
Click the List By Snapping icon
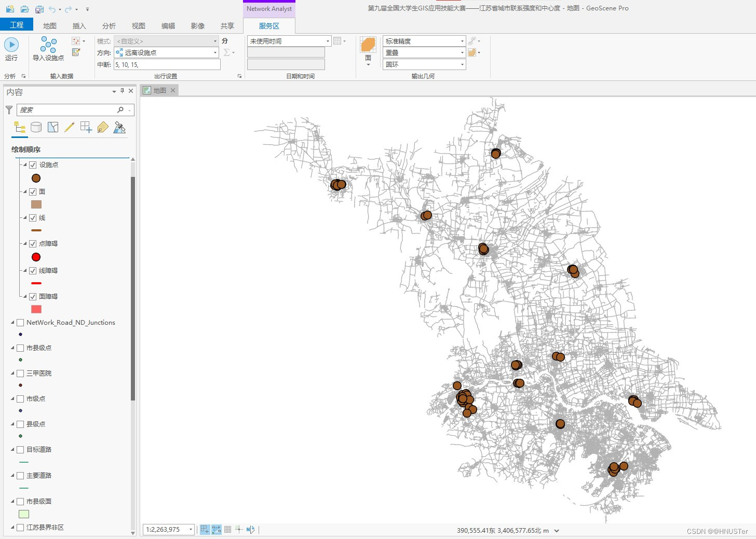click(86, 127)
